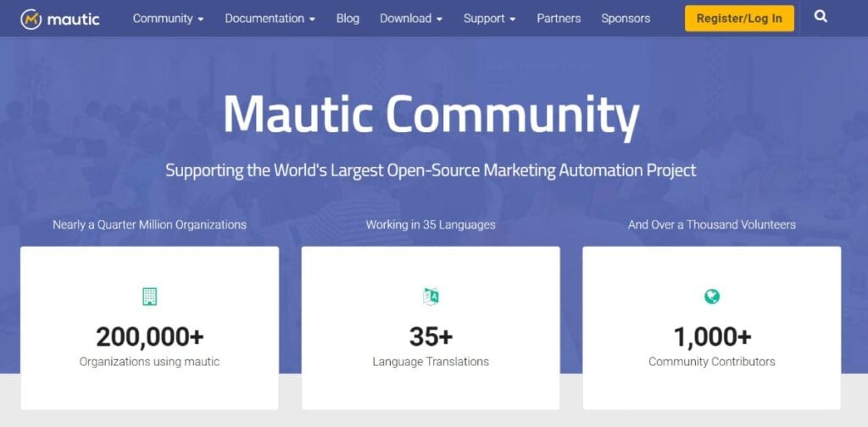Screen dimensions: 868x427
Task: Click the Register/Log In button
Action: [x=739, y=19]
